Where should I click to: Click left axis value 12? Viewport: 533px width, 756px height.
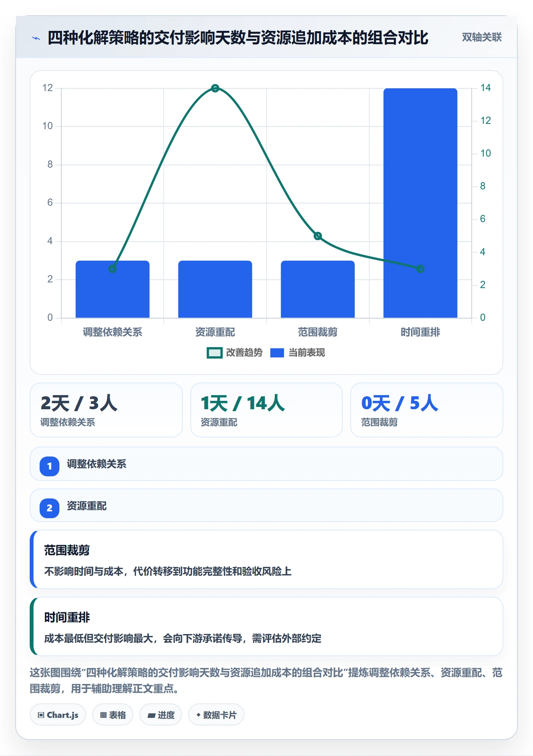pos(48,88)
